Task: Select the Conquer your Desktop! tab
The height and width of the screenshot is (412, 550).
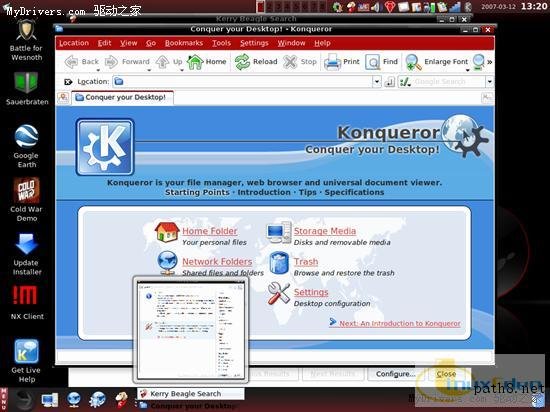Action: (122, 97)
